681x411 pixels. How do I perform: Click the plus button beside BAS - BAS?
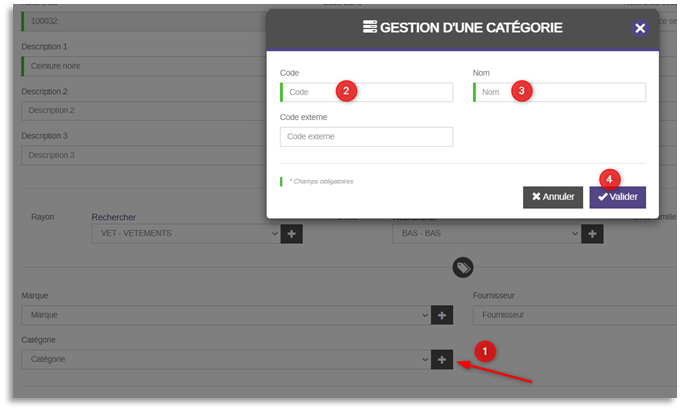(x=592, y=233)
